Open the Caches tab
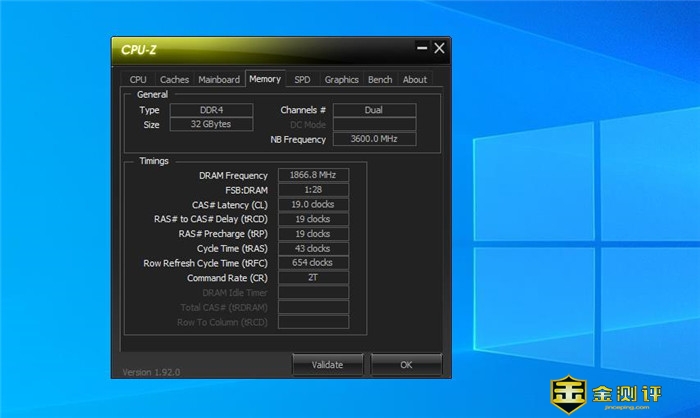 [174, 80]
